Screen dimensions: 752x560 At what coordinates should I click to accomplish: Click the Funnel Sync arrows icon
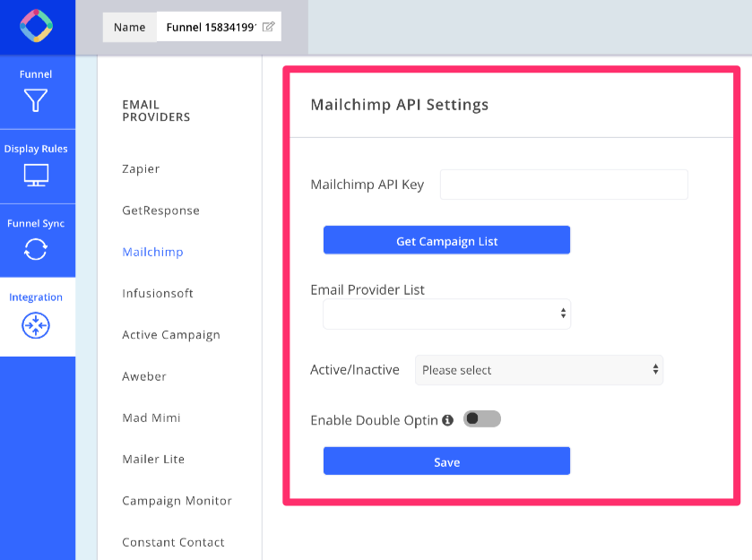36,249
